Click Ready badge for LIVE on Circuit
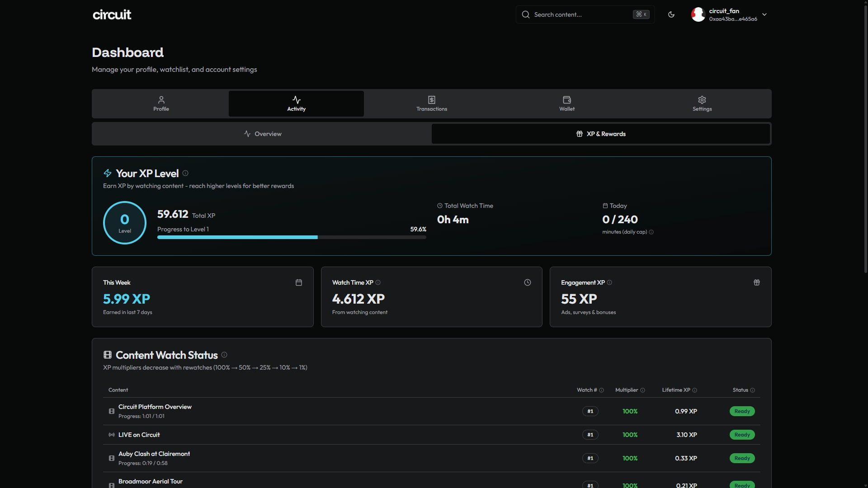 pos(742,435)
